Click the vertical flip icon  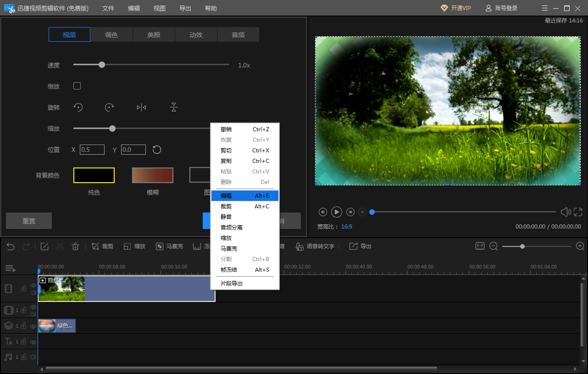click(x=174, y=107)
